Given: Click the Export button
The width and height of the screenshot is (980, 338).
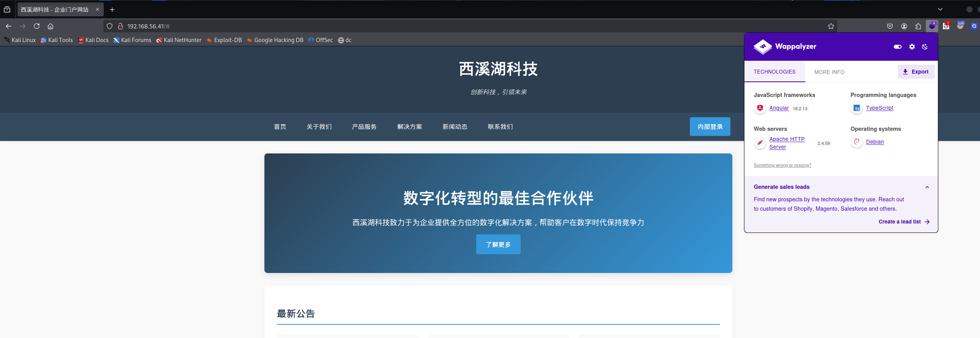Looking at the screenshot, I should click(x=916, y=72).
